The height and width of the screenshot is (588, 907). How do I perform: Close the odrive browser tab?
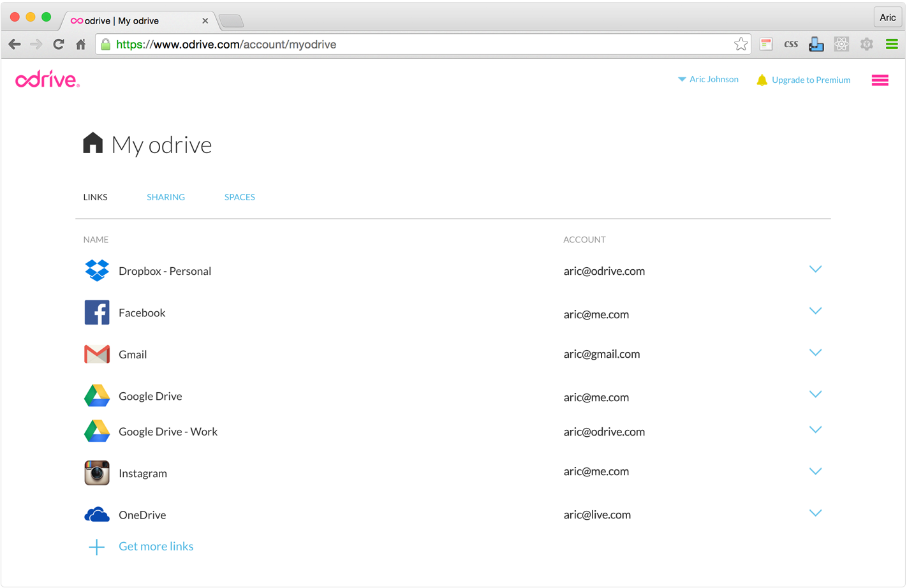[x=205, y=21]
